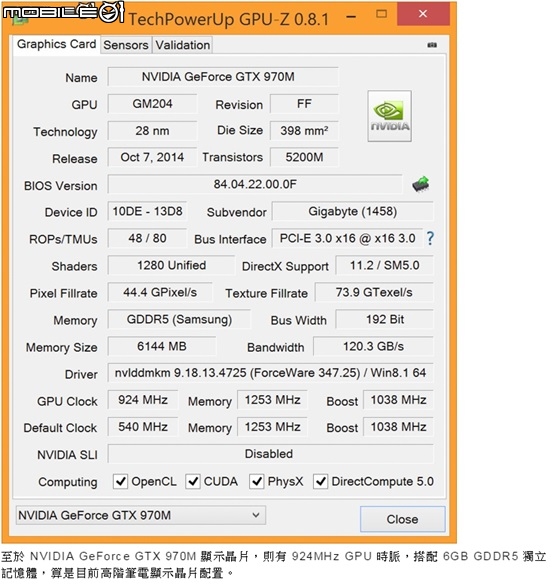Switch to the Sensors tab
Screen dimensions: 554x588
tap(126, 45)
